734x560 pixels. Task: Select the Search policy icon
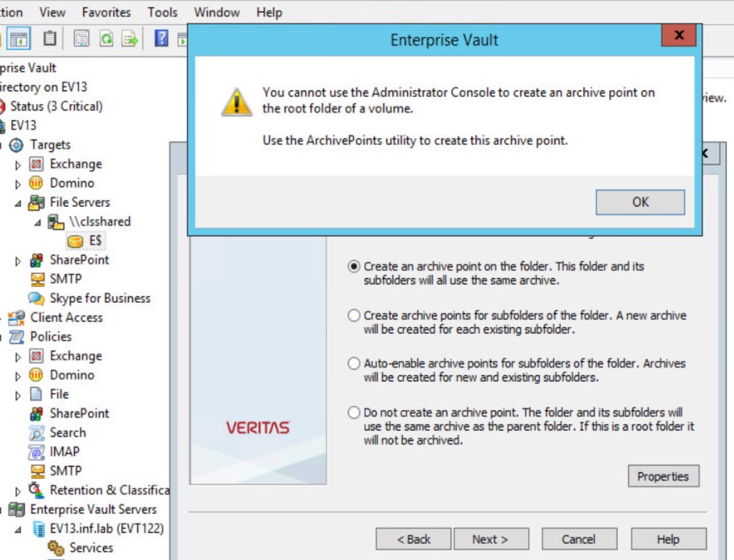[36, 433]
